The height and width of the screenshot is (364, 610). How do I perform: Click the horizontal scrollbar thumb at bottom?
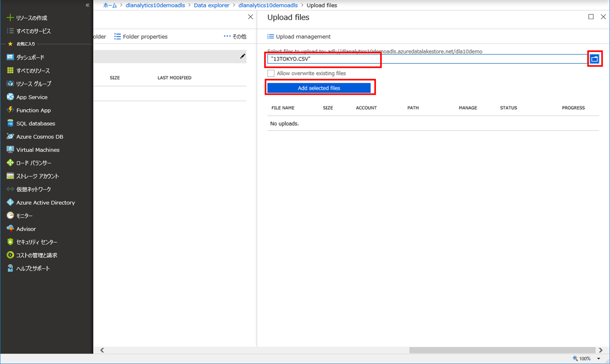[x=502, y=350]
